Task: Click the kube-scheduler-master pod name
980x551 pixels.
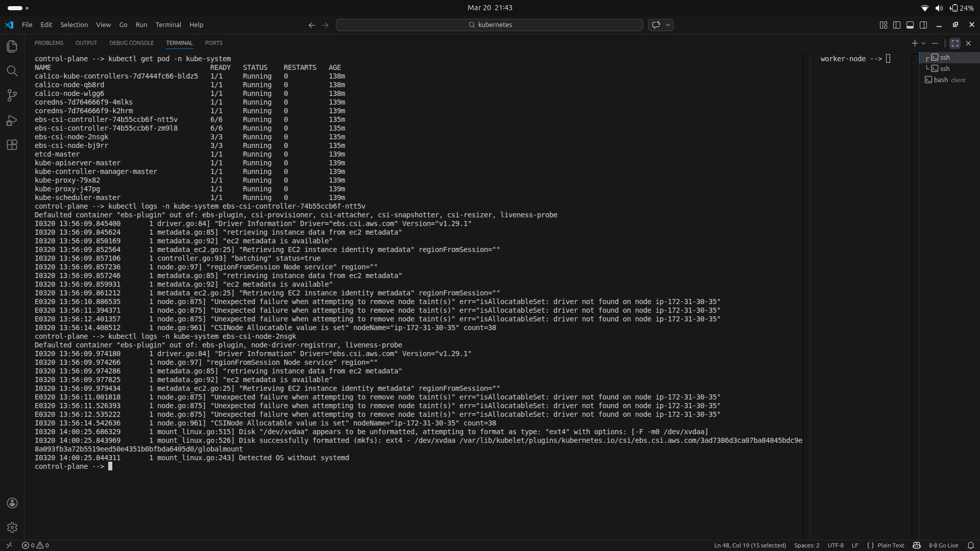Action: 78,197
